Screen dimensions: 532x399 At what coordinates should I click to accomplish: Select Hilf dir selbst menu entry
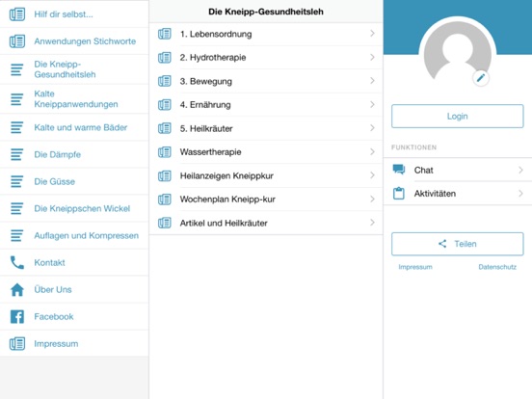tap(74, 14)
